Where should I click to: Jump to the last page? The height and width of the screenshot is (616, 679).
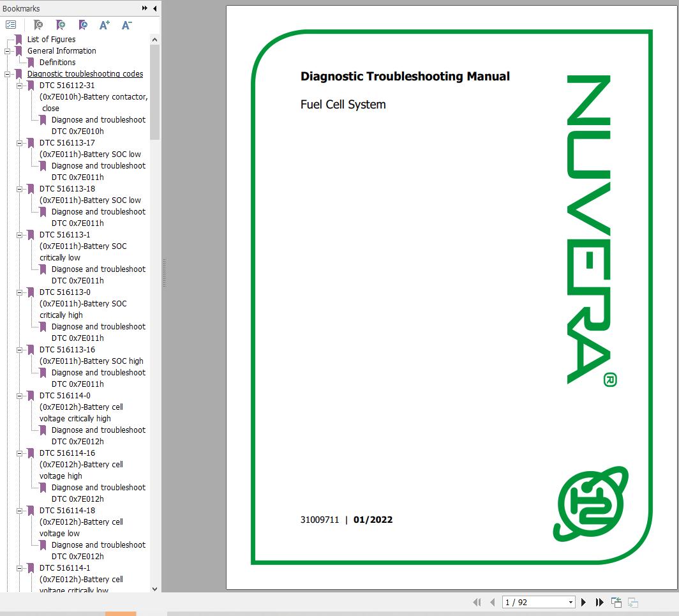599,602
